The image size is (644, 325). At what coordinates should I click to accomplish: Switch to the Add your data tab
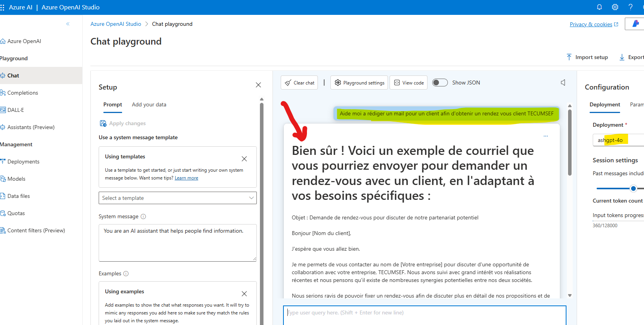pyautogui.click(x=149, y=104)
